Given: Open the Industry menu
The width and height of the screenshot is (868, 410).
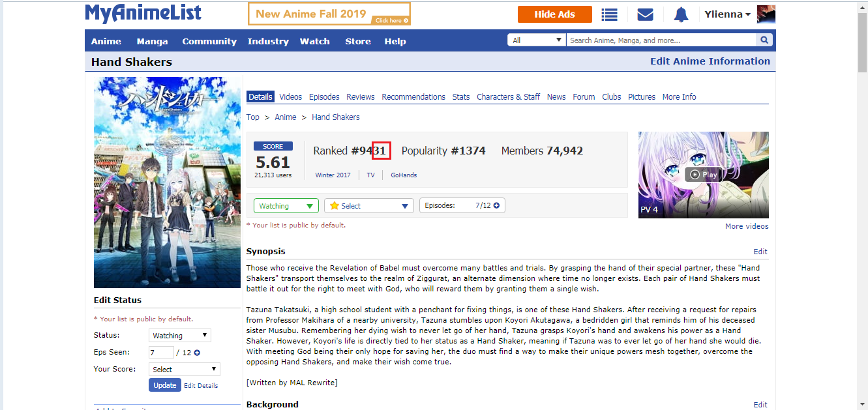Looking at the screenshot, I should tap(268, 41).
